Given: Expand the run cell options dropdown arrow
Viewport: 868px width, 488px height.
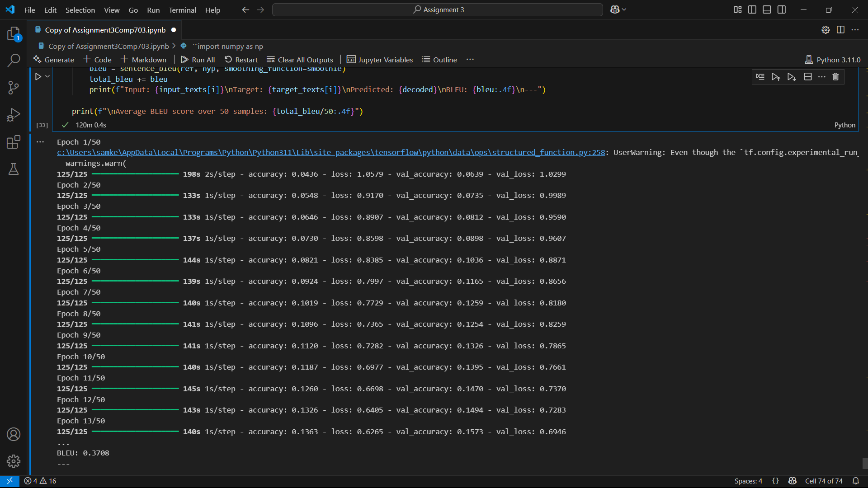Looking at the screenshot, I should pyautogui.click(x=47, y=76).
